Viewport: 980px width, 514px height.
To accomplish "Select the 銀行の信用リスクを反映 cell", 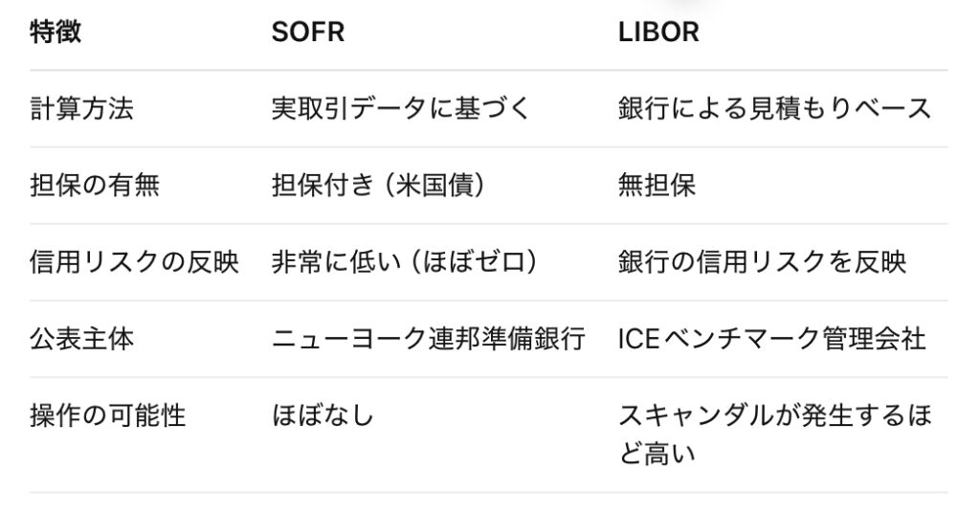I will (762, 261).
